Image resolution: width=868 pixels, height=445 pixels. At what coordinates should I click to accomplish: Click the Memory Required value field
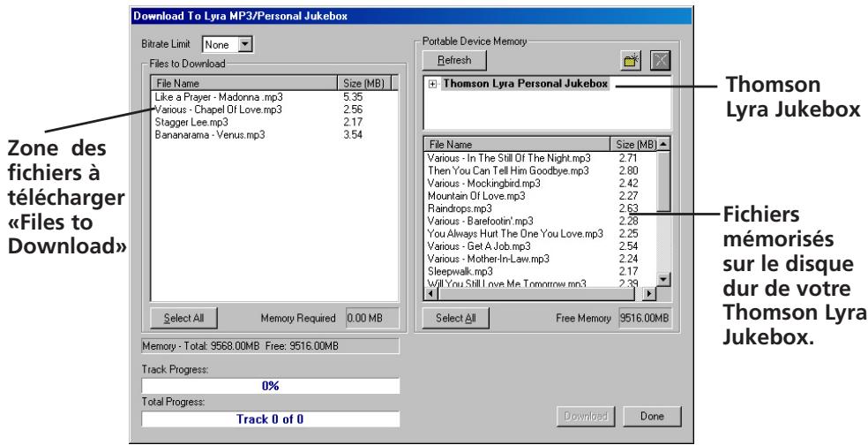pyautogui.click(x=372, y=319)
